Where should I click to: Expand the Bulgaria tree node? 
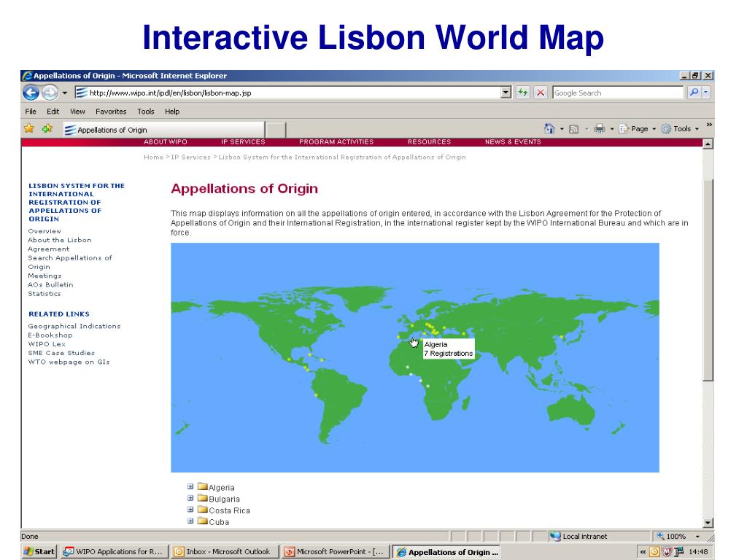190,498
